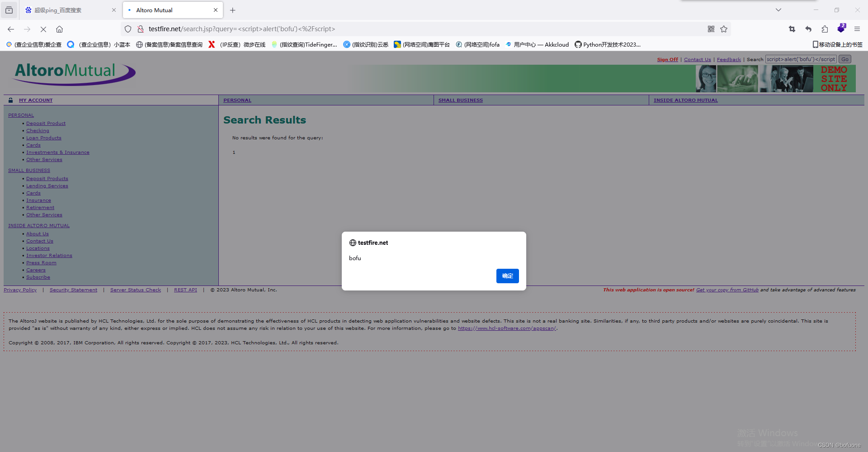
Task: Open the Contact Us header link
Action: click(x=697, y=60)
